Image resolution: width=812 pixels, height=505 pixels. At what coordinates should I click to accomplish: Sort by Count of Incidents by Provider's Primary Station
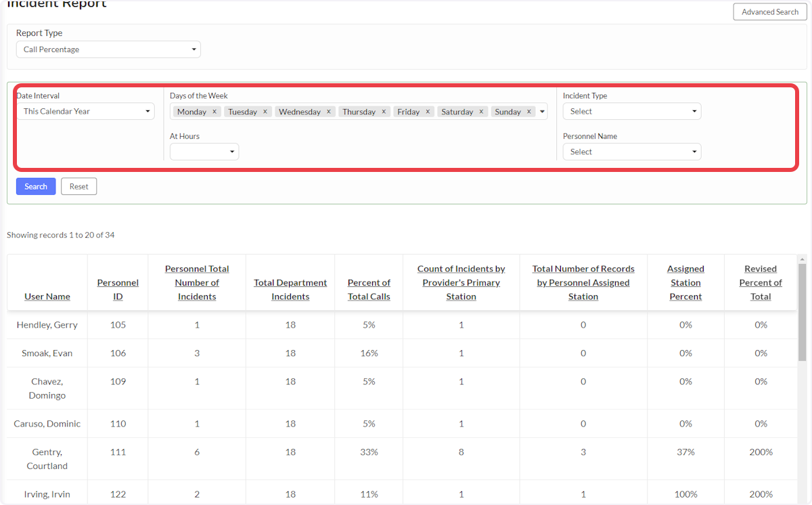(461, 283)
